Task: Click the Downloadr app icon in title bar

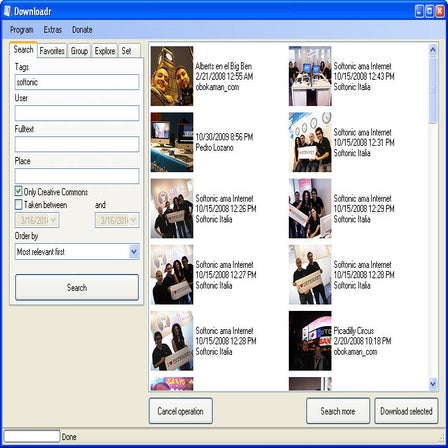Action: click(7, 11)
